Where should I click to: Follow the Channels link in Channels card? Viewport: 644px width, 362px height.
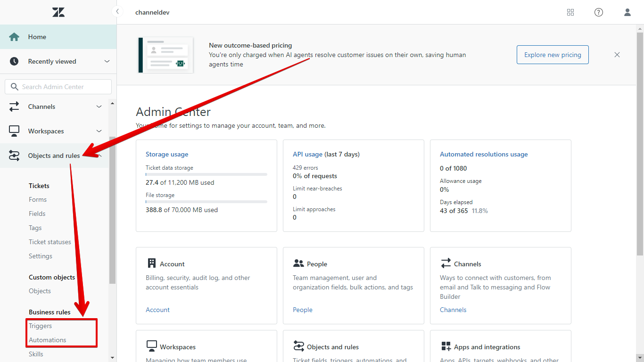(453, 310)
